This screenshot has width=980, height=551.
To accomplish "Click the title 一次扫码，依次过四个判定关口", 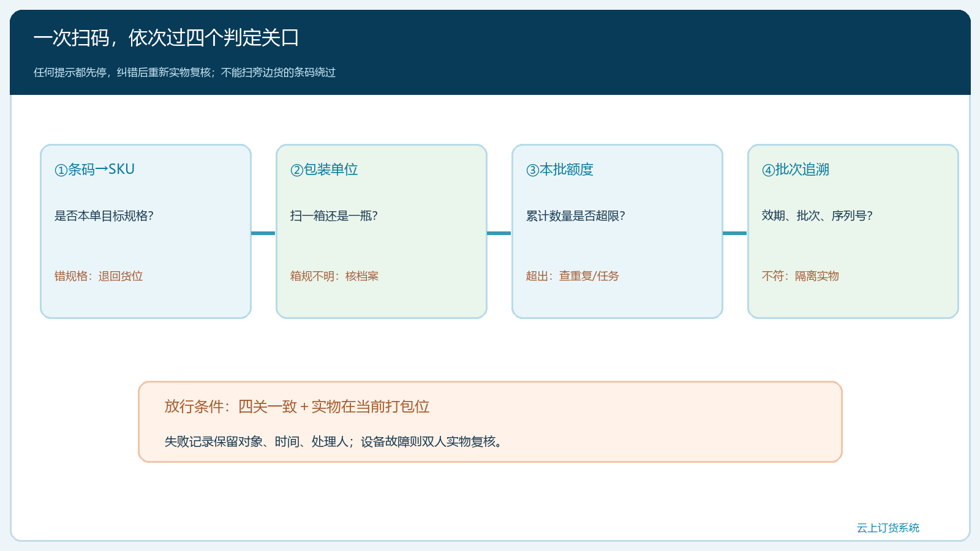I will 166,38.
